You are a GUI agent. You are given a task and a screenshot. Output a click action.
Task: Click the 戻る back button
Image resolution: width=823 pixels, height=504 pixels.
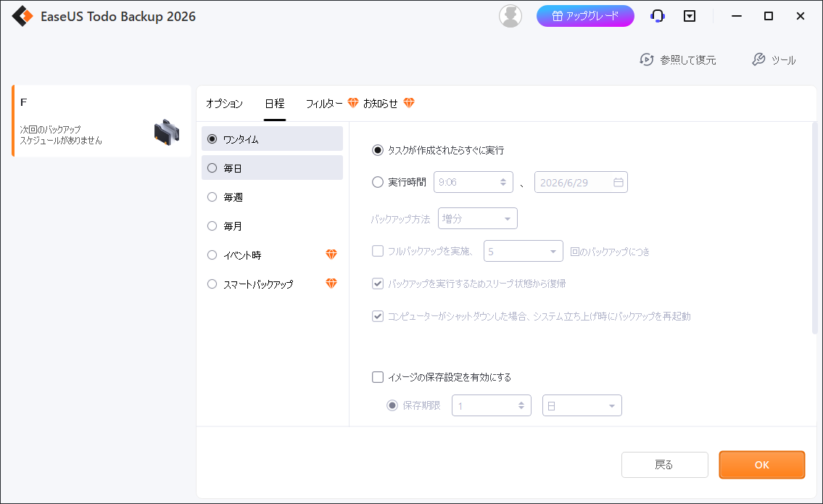[x=664, y=465]
